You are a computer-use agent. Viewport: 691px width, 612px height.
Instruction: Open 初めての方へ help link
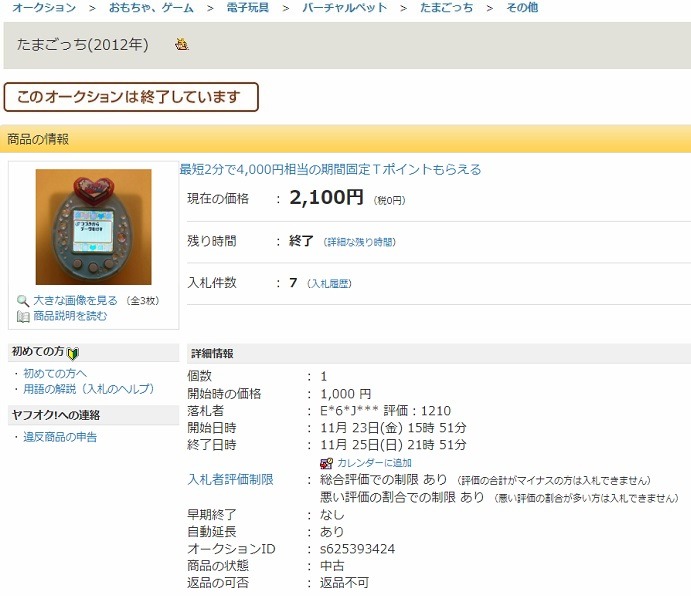coord(55,374)
